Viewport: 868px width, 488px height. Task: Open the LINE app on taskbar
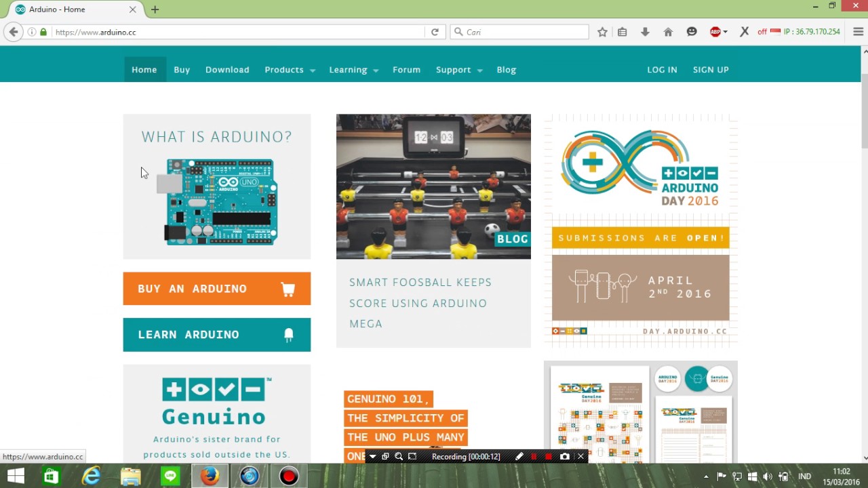[x=170, y=476]
